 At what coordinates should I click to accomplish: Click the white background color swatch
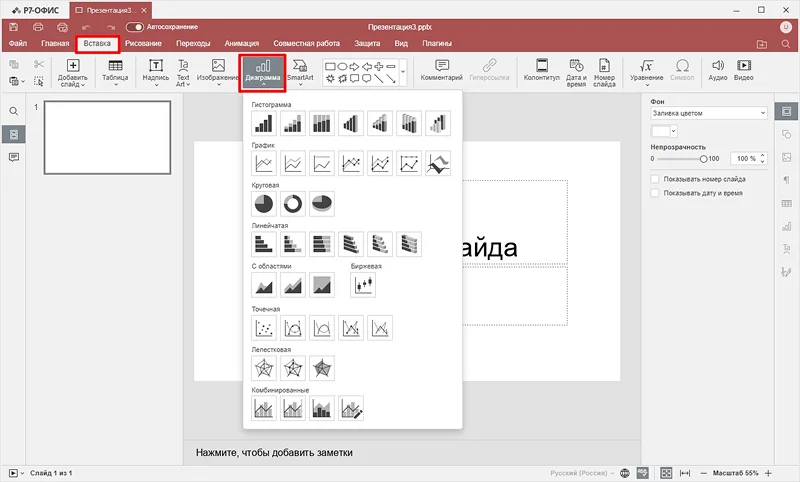tap(661, 132)
